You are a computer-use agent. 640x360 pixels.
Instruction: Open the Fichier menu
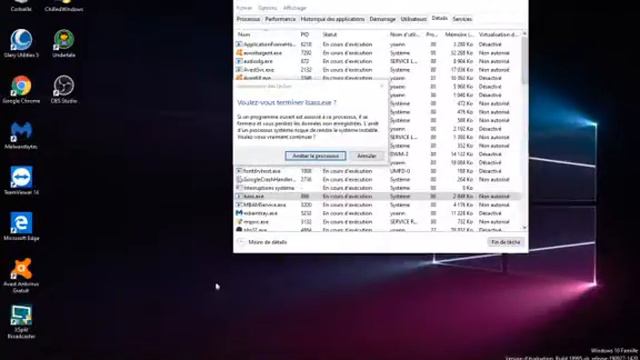(244, 8)
